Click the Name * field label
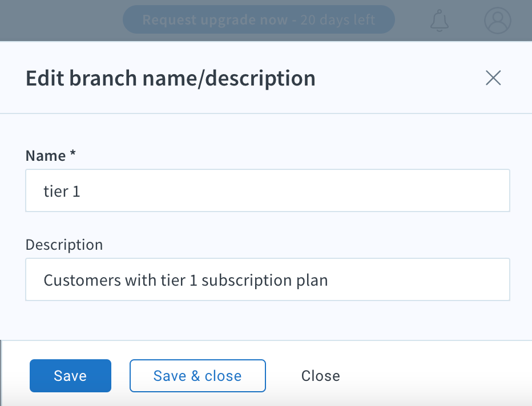The width and height of the screenshot is (532, 406). pyautogui.click(x=51, y=156)
